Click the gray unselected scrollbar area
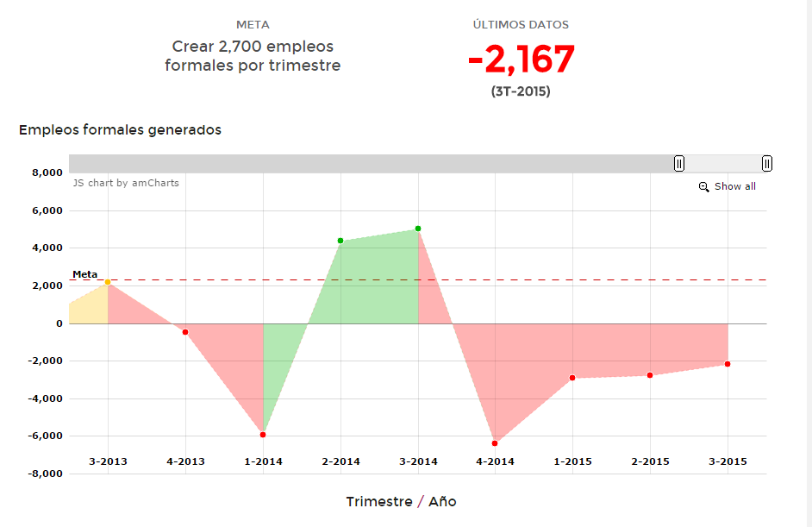This screenshot has width=812, height=527. (371, 164)
